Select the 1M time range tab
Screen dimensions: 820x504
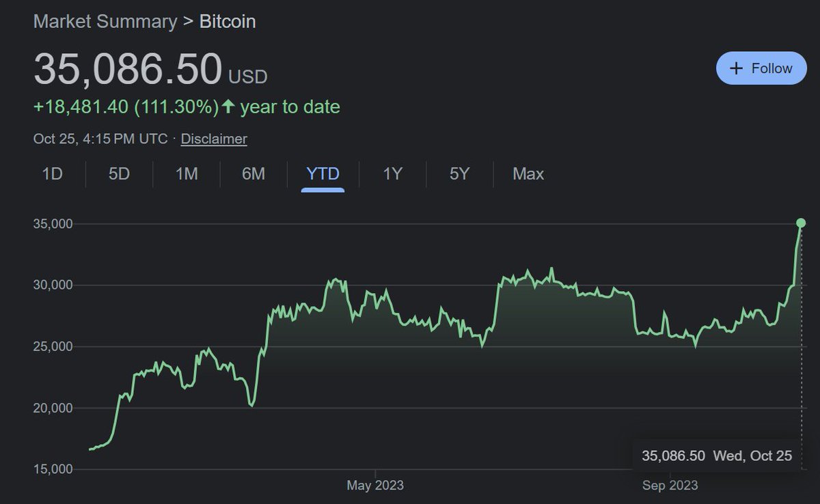point(187,174)
